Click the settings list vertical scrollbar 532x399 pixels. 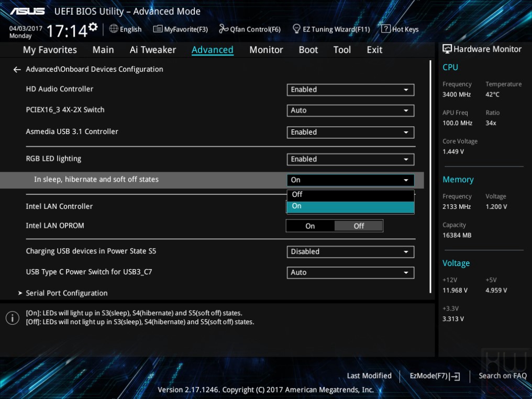pos(430,176)
